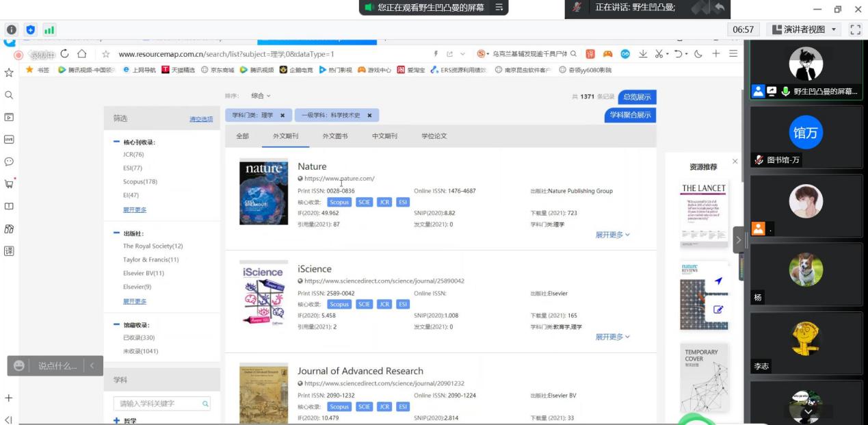The image size is (868, 425).
Task: Click the emoji face icon in chat box
Action: click(x=19, y=366)
